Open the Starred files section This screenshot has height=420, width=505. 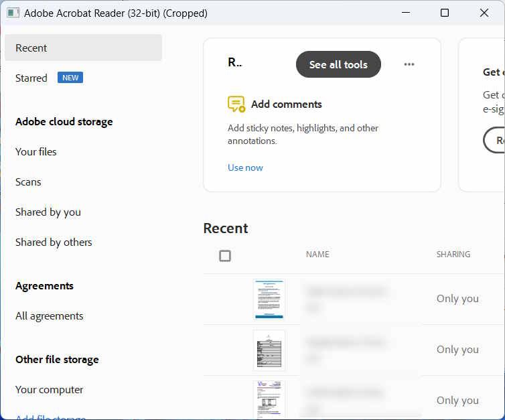pos(31,78)
